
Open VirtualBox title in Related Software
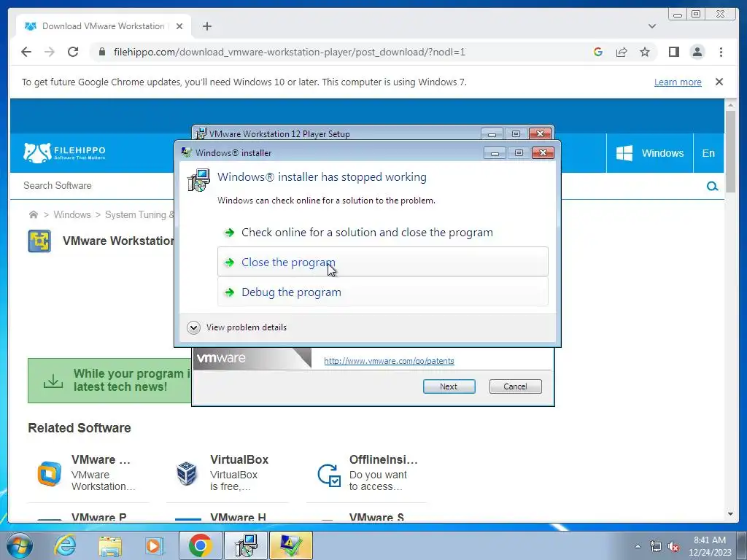coord(239,459)
